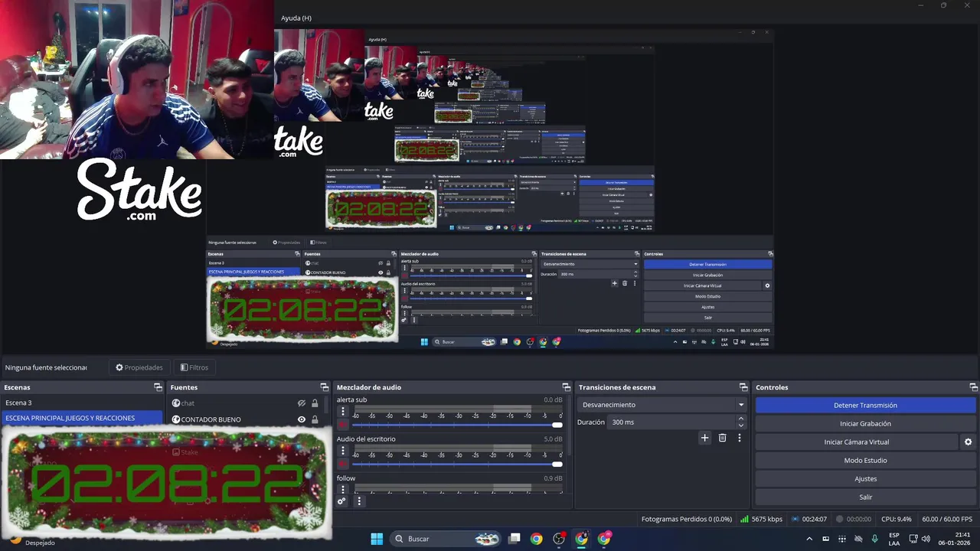
Task: Add a new scene transition
Action: 705,438
